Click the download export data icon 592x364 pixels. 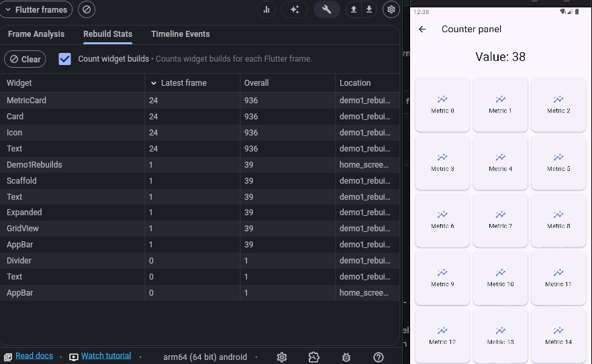[x=369, y=10]
